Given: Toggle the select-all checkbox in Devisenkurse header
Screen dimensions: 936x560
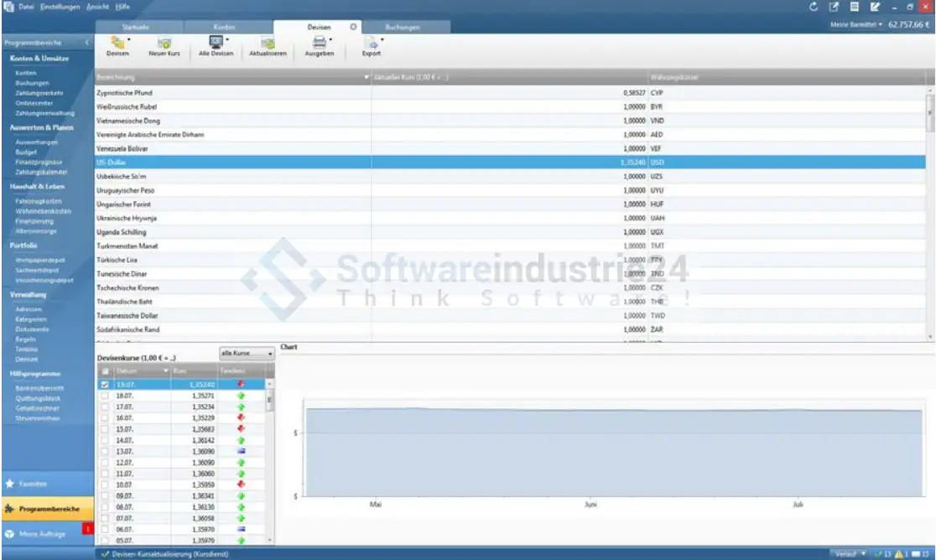Looking at the screenshot, I should [x=105, y=371].
